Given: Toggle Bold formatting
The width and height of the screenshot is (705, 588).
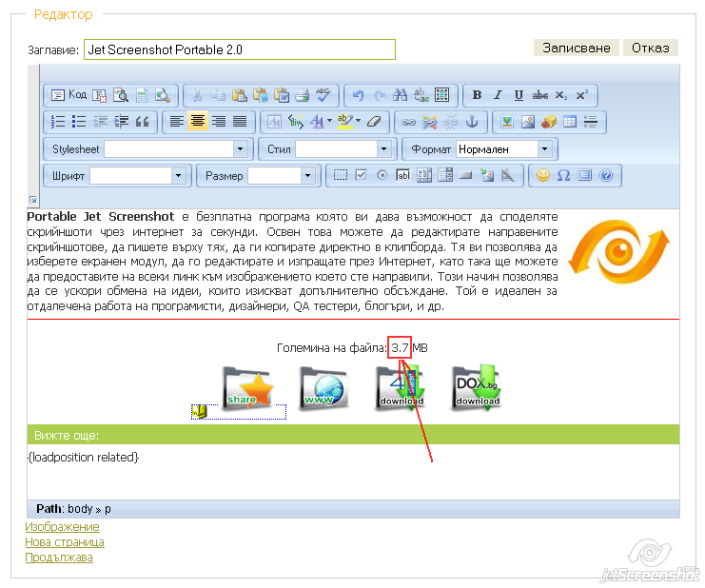Looking at the screenshot, I should tap(477, 95).
